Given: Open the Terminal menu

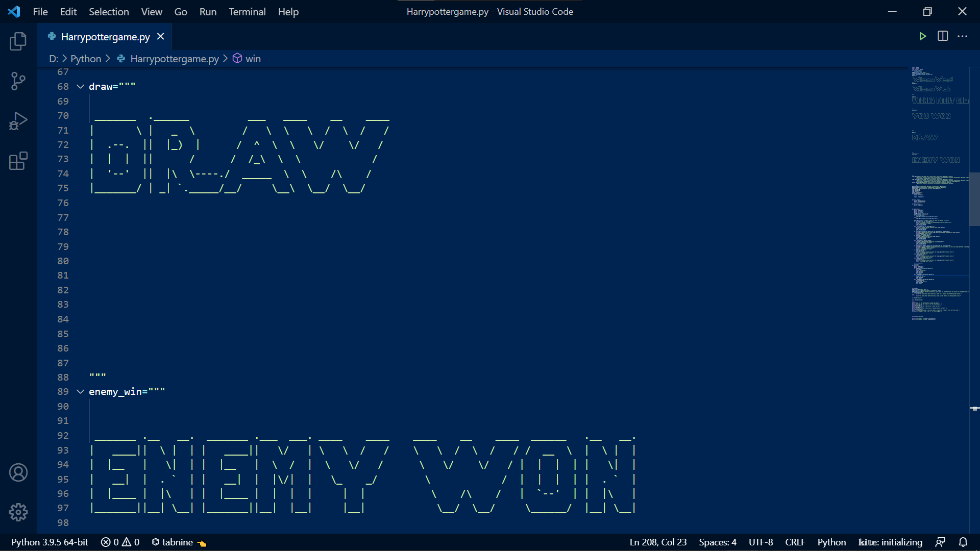Looking at the screenshot, I should [x=247, y=12].
